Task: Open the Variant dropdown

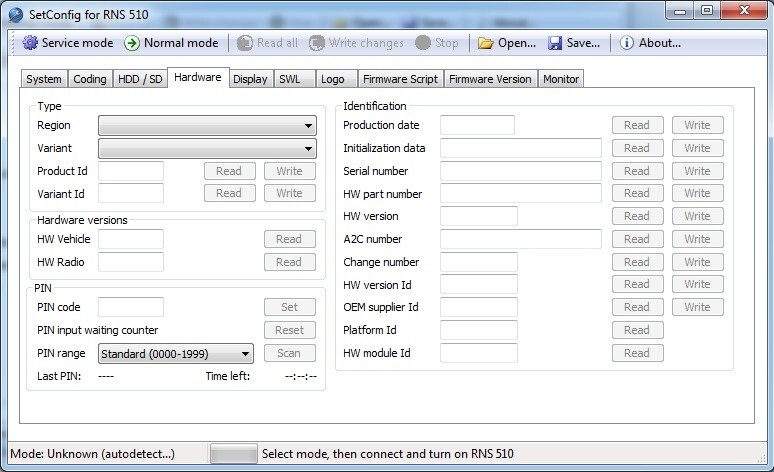Action: pyautogui.click(x=207, y=148)
